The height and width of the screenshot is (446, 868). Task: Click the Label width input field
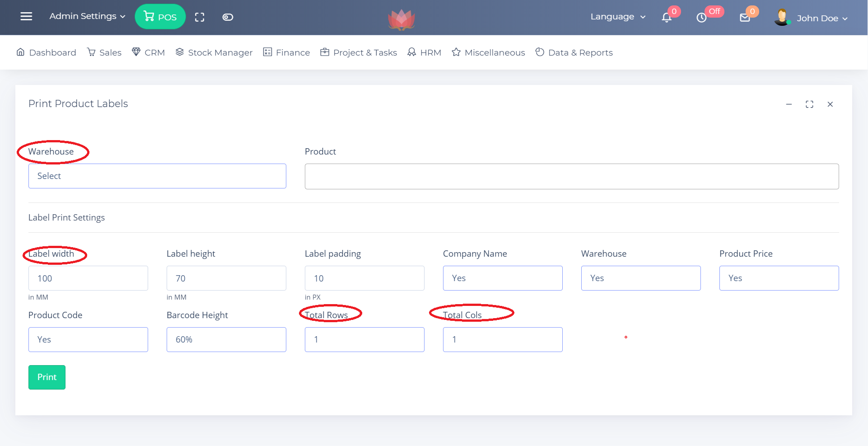coord(88,278)
